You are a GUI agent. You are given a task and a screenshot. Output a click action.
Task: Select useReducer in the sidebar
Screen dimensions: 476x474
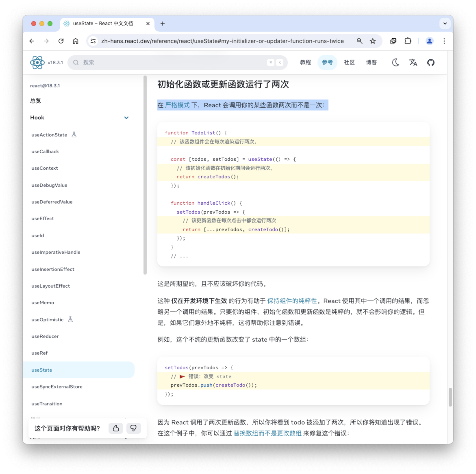45,336
